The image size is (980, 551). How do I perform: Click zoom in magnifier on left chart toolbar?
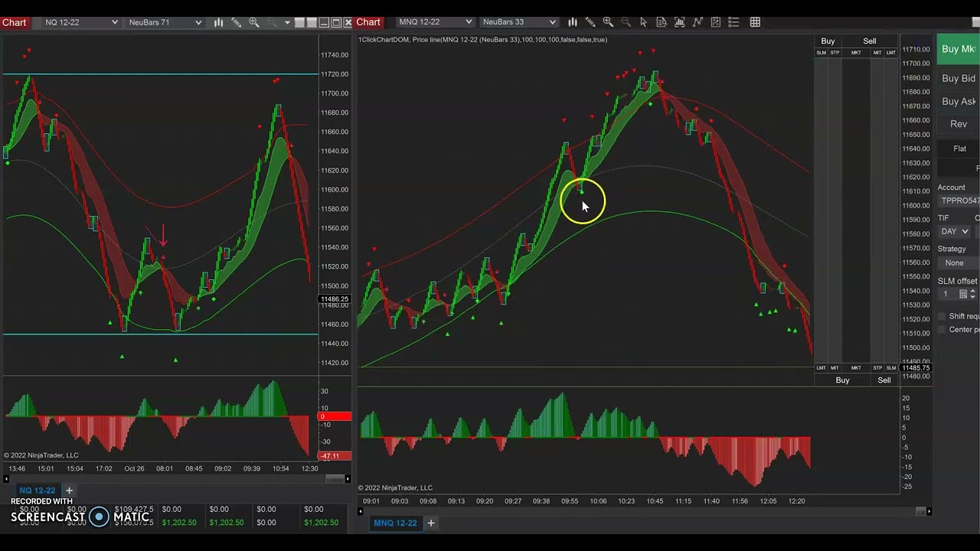pyautogui.click(x=254, y=22)
